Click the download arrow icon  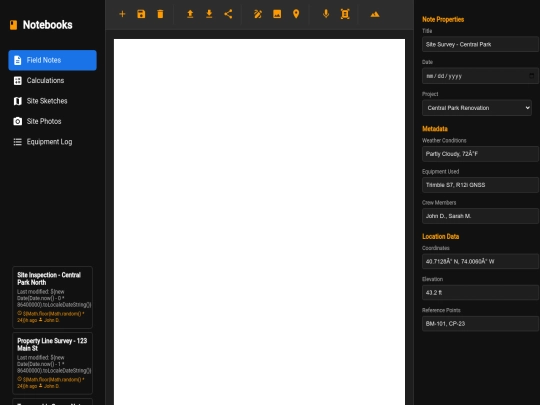click(209, 14)
